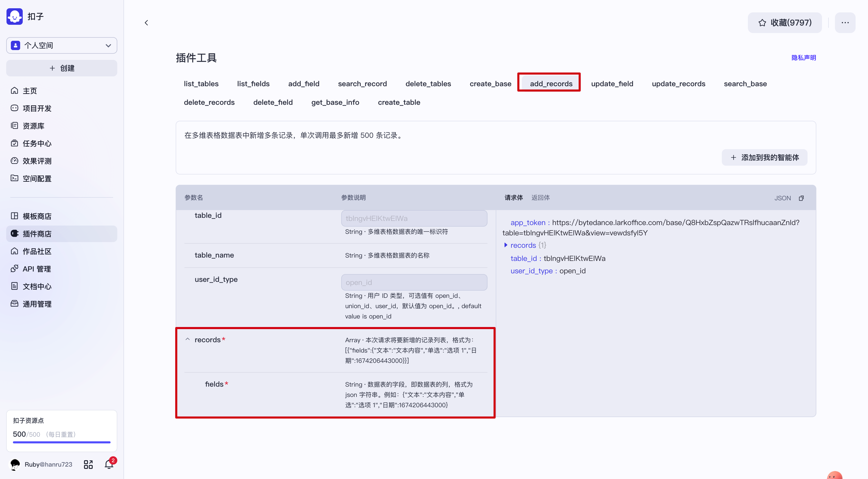Image resolution: width=868 pixels, height=479 pixels.
Task: Switch to the 返回体 tab
Action: click(x=540, y=198)
